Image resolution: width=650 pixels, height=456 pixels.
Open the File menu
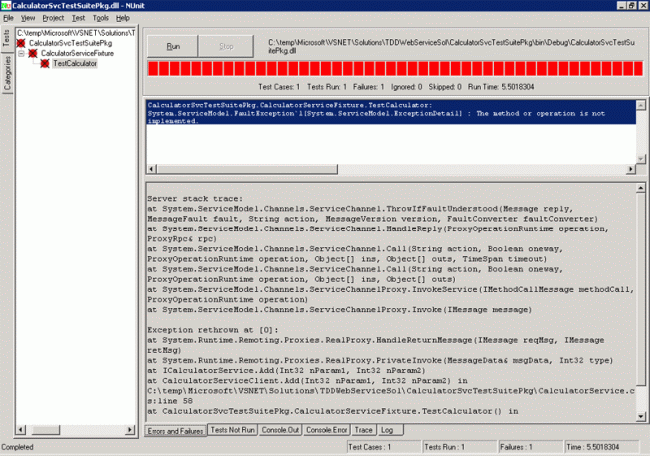(8, 18)
